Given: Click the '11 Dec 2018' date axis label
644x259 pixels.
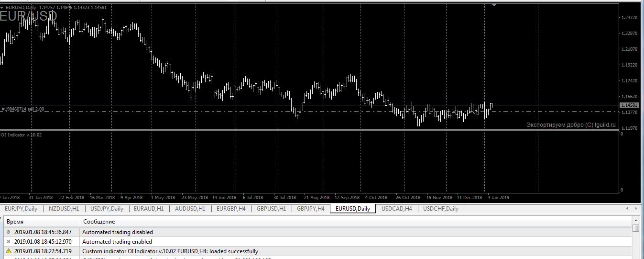Looking at the screenshot, I should [469, 197].
